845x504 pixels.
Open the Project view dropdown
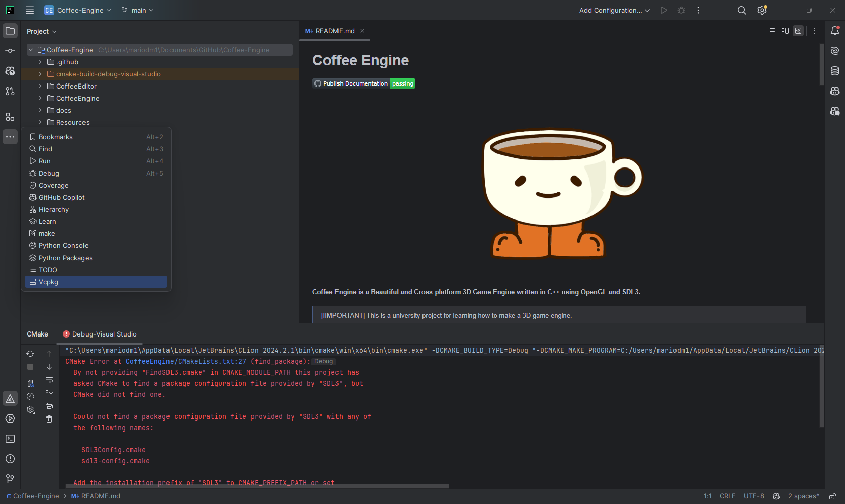[x=41, y=31]
